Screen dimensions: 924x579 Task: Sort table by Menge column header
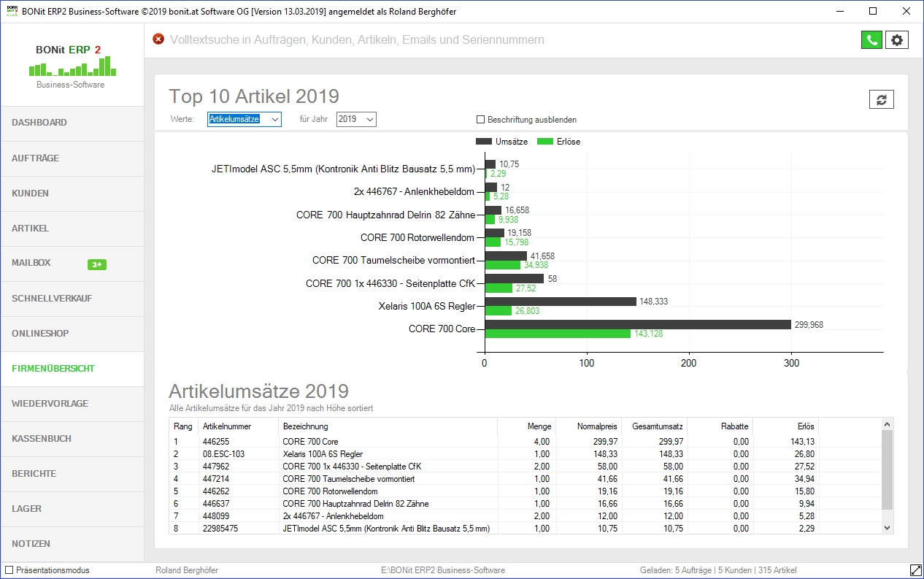point(526,426)
